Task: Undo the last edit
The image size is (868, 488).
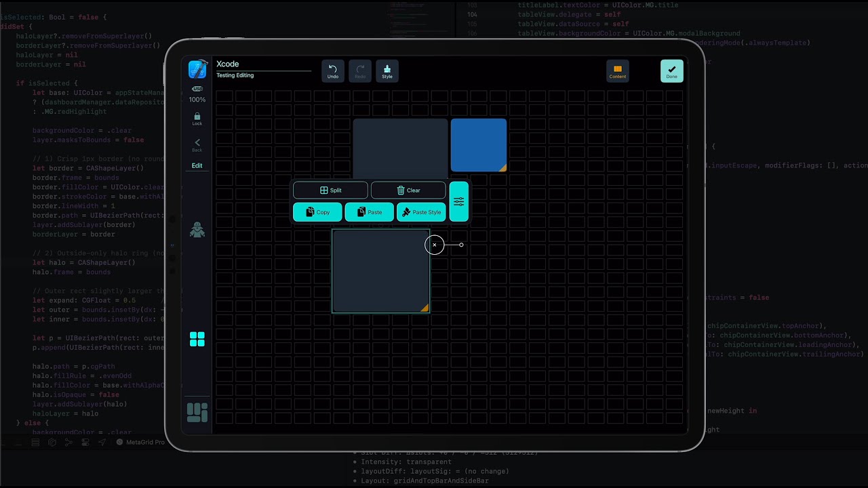Action: (x=333, y=71)
